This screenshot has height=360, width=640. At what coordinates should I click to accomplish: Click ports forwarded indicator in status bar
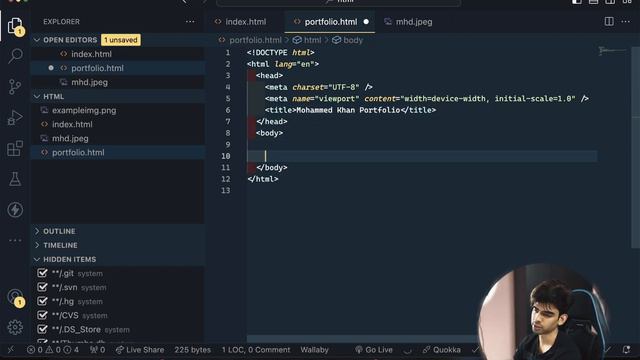click(x=98, y=350)
